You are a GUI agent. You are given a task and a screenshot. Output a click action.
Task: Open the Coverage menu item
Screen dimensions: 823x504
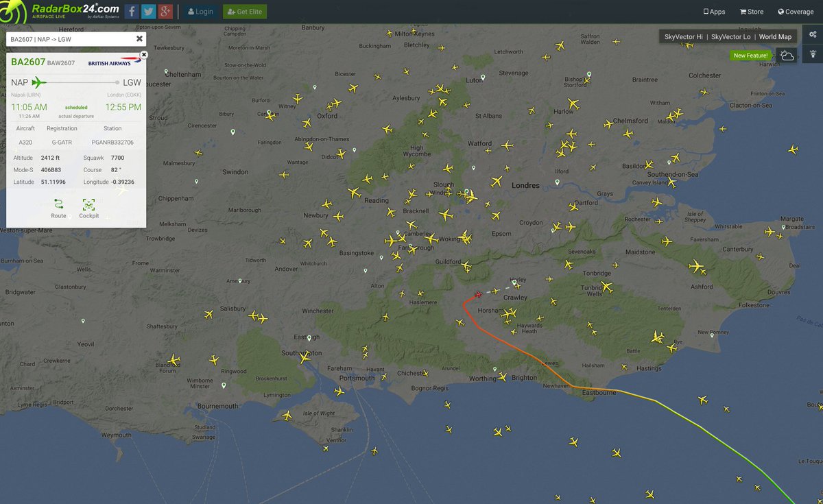[796, 12]
